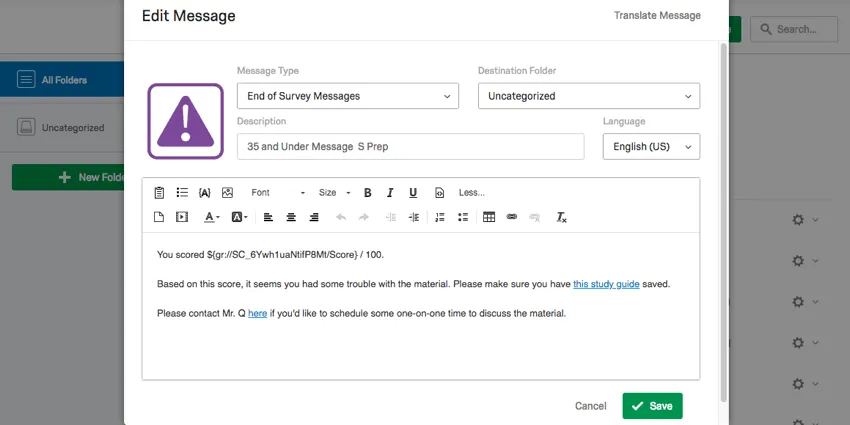The height and width of the screenshot is (425, 850).
Task: Click the underline formatting icon
Action: [x=413, y=193]
